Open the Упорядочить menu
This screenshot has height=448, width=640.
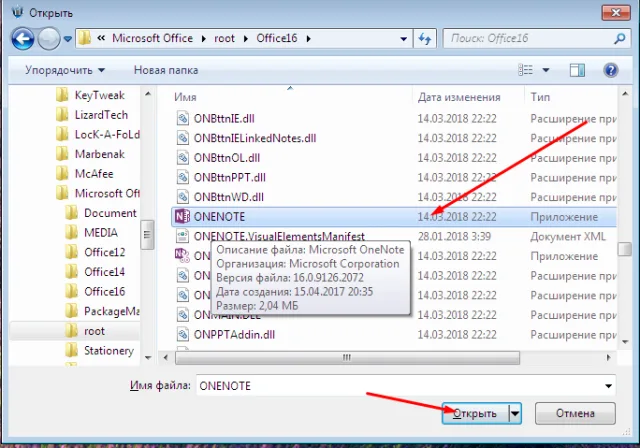point(65,70)
